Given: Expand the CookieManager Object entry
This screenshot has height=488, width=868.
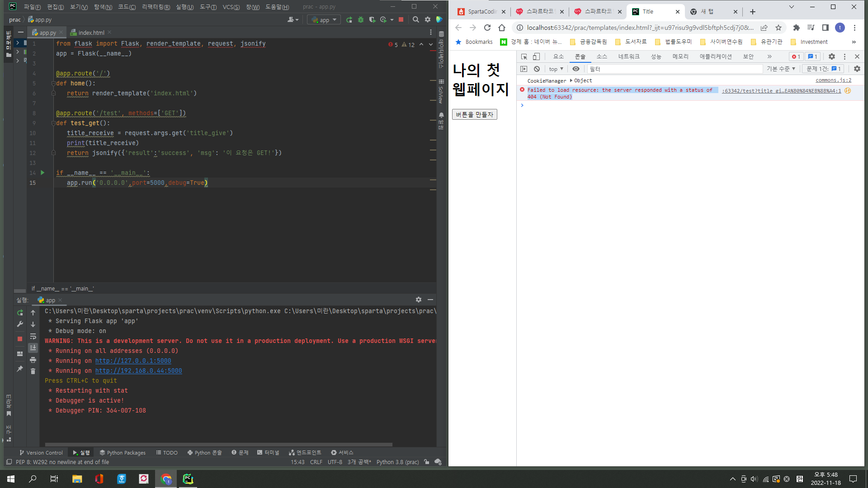Looking at the screenshot, I should pos(571,80).
